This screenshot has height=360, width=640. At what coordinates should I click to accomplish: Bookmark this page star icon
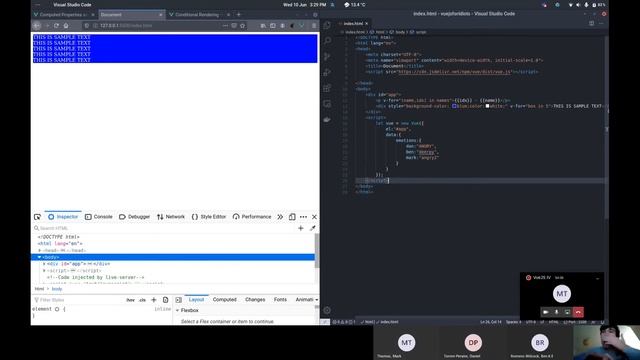coord(242,25)
